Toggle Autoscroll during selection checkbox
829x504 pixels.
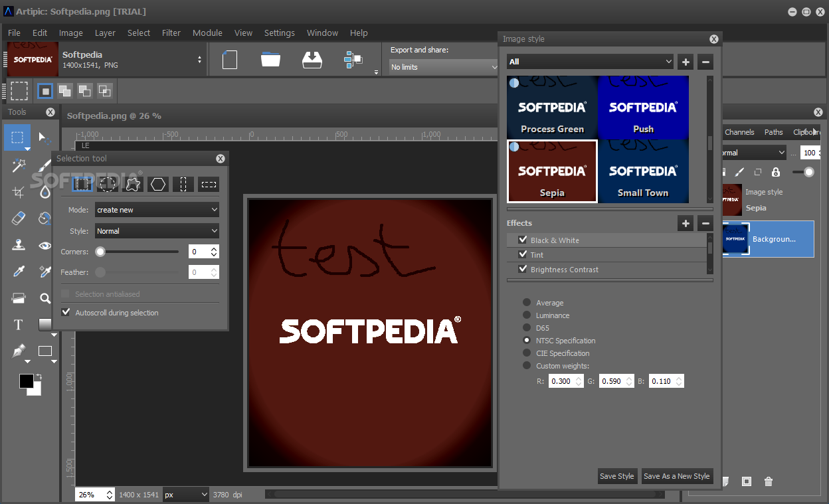tap(66, 312)
